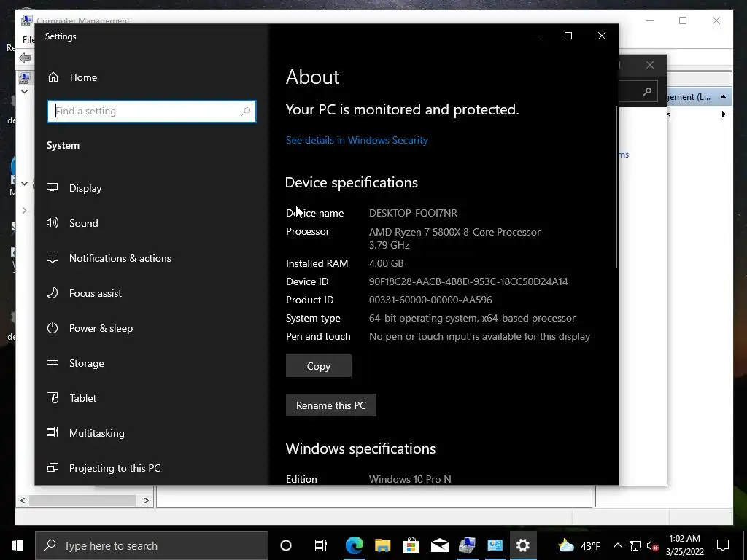747x560 pixels.
Task: Click back arrow in Computer Management toolbar
Action: point(25,58)
